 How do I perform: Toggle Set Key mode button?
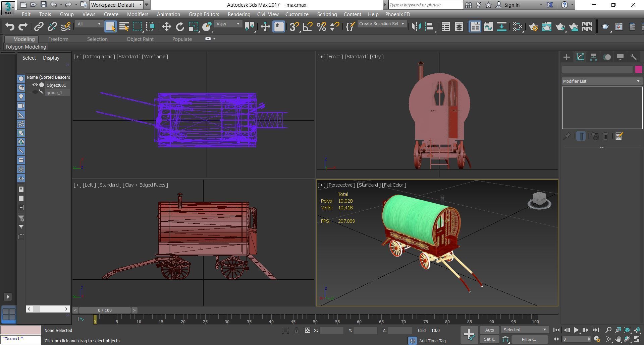pos(489,339)
